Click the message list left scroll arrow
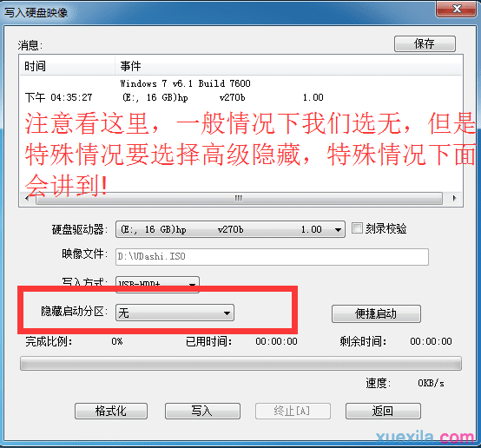Image resolution: width=481 pixels, height=448 pixels. [27, 198]
